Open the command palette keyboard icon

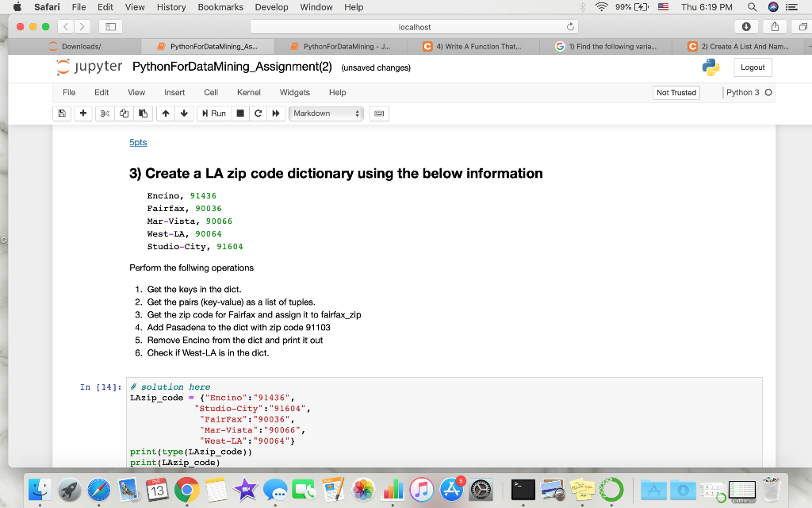[379, 114]
